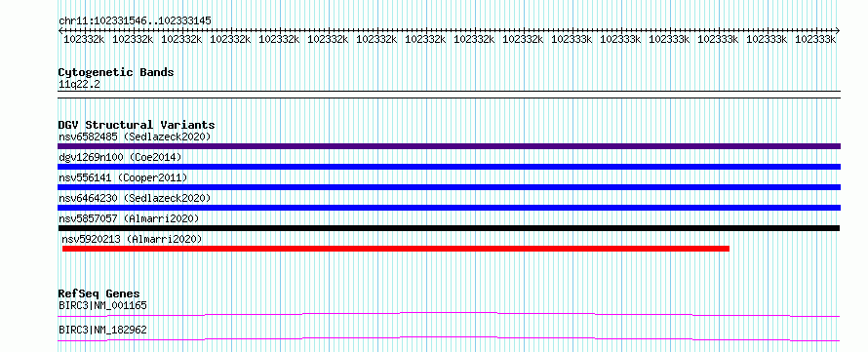
Task: Click the magenta line under BIRC3|NM_001165
Action: click(x=449, y=314)
